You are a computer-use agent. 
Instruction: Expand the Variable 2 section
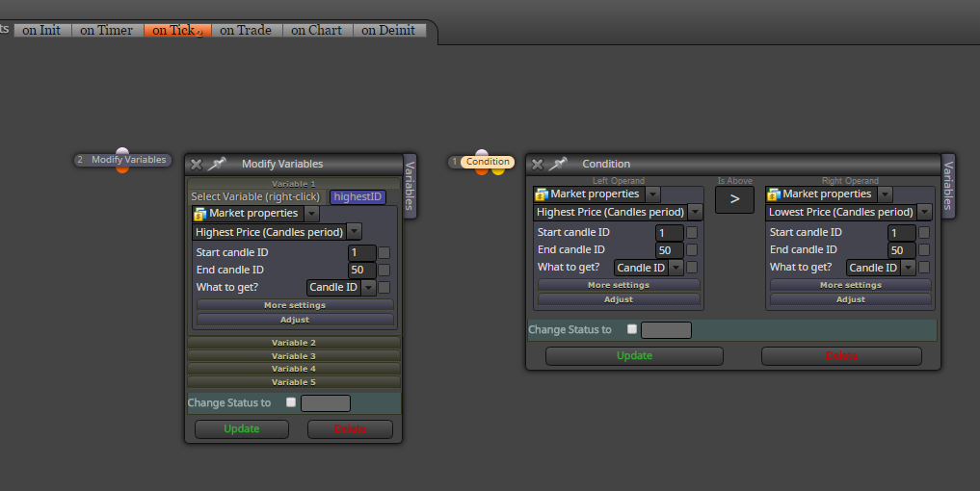[x=294, y=343]
